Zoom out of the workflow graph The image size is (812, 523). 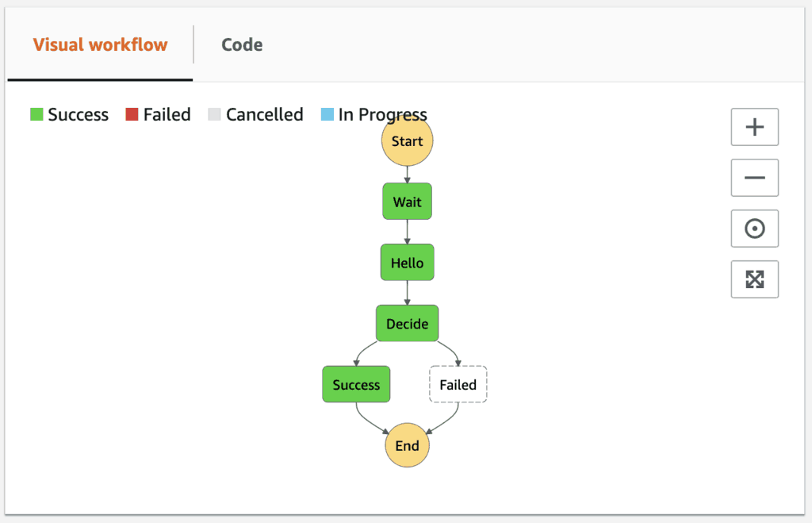pos(754,178)
